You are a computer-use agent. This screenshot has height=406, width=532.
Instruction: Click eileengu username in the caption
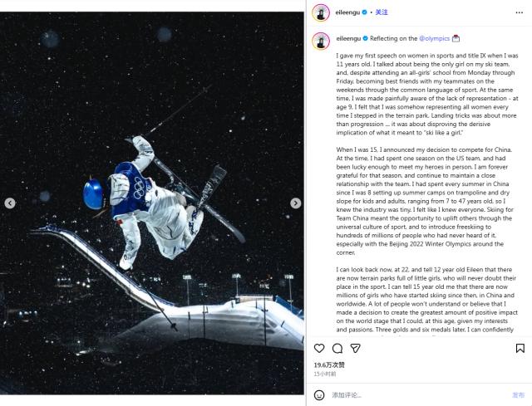[350, 38]
